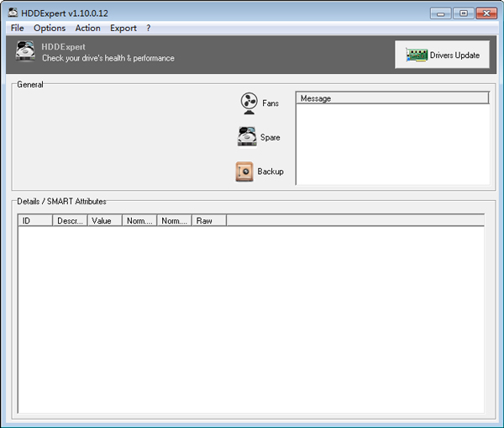The height and width of the screenshot is (428, 504).
Task: Click the circuit board icon on Drivers Update
Action: click(x=417, y=55)
